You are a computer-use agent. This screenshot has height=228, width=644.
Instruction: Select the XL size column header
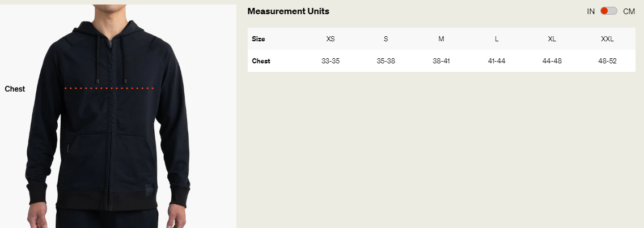[552, 39]
